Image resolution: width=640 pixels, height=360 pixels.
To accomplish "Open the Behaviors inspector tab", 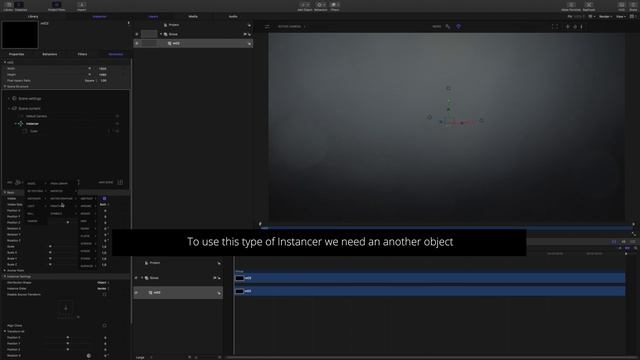I will coord(50,54).
